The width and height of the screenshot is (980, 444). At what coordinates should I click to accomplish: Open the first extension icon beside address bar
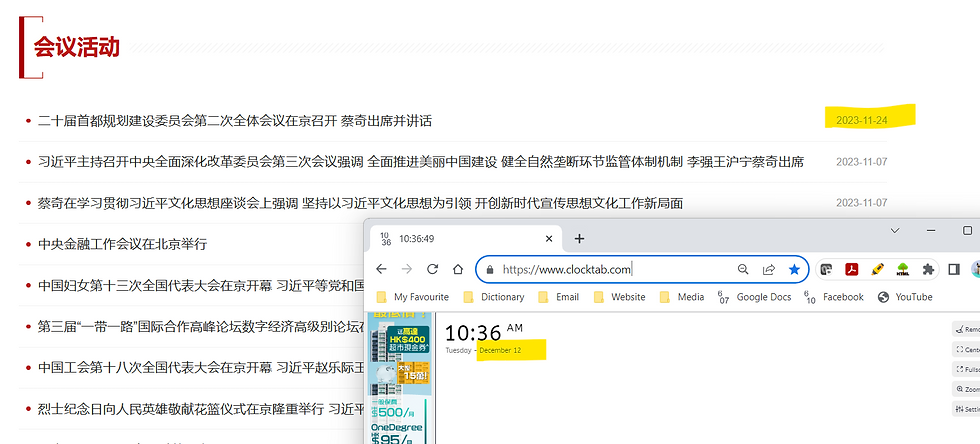[826, 270]
